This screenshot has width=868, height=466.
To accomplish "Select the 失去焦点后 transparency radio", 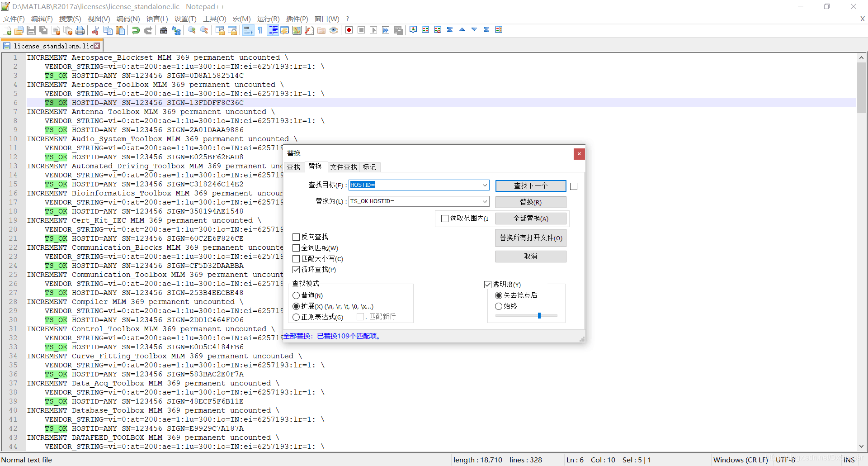I will coord(499,295).
